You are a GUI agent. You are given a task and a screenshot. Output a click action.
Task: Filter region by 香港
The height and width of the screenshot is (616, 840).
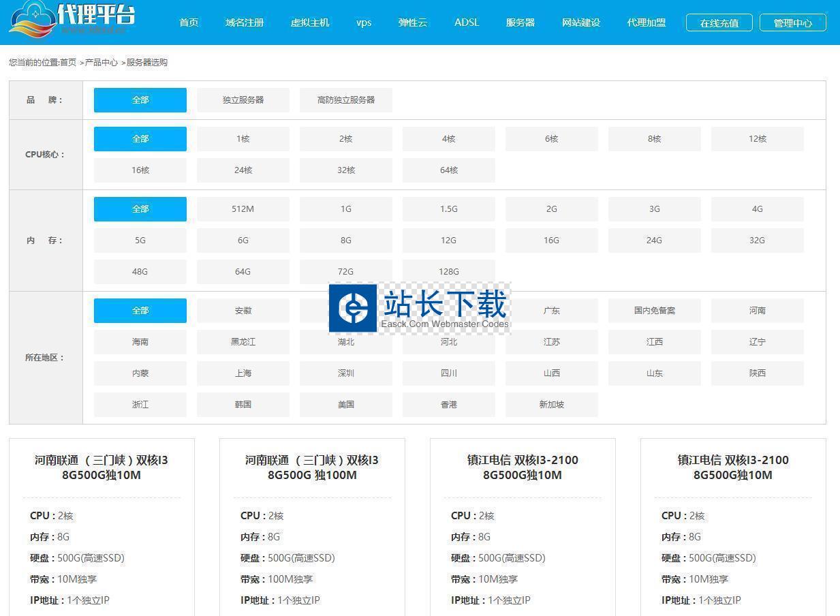(449, 405)
